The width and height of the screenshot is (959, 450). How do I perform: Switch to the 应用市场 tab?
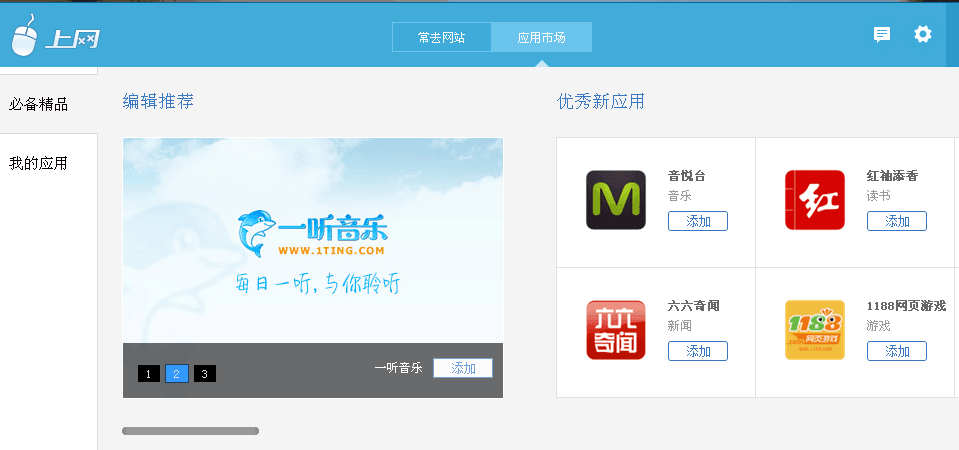(542, 38)
